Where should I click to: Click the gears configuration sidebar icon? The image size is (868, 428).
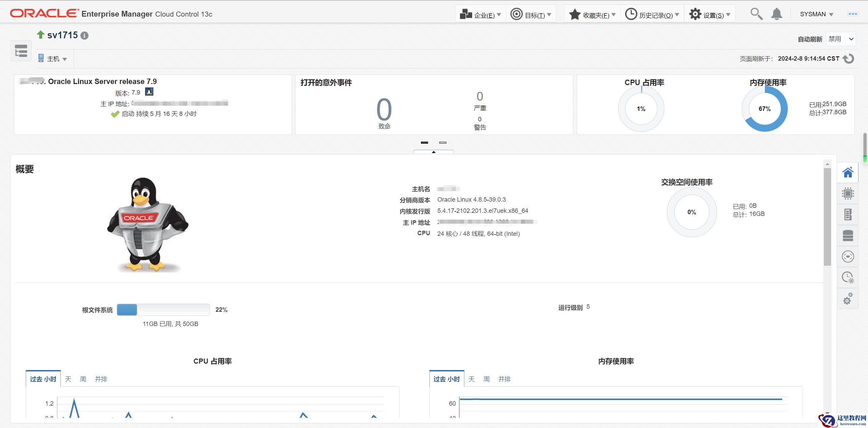click(848, 299)
